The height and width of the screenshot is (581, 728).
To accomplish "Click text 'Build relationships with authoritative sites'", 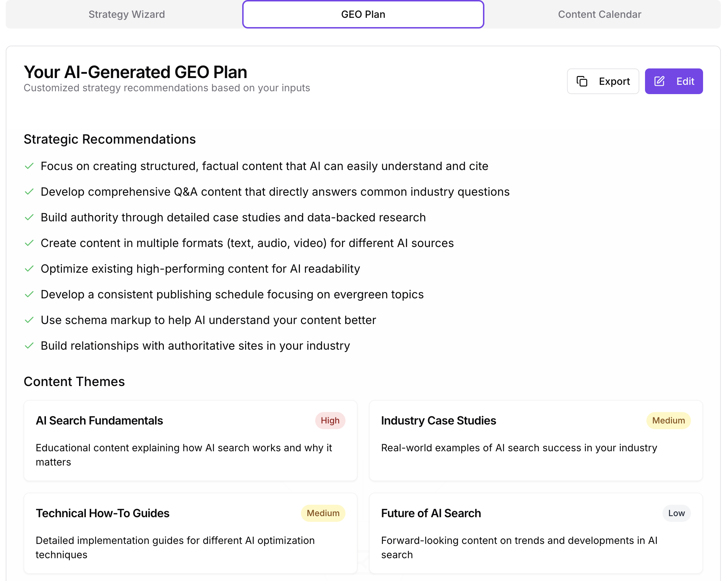I will [152, 346].
